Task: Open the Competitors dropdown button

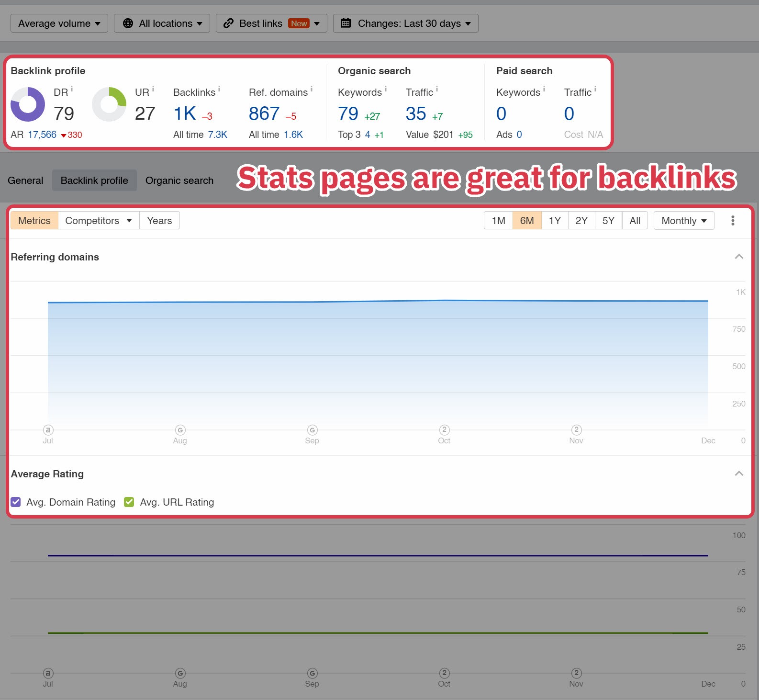Action: 99,221
